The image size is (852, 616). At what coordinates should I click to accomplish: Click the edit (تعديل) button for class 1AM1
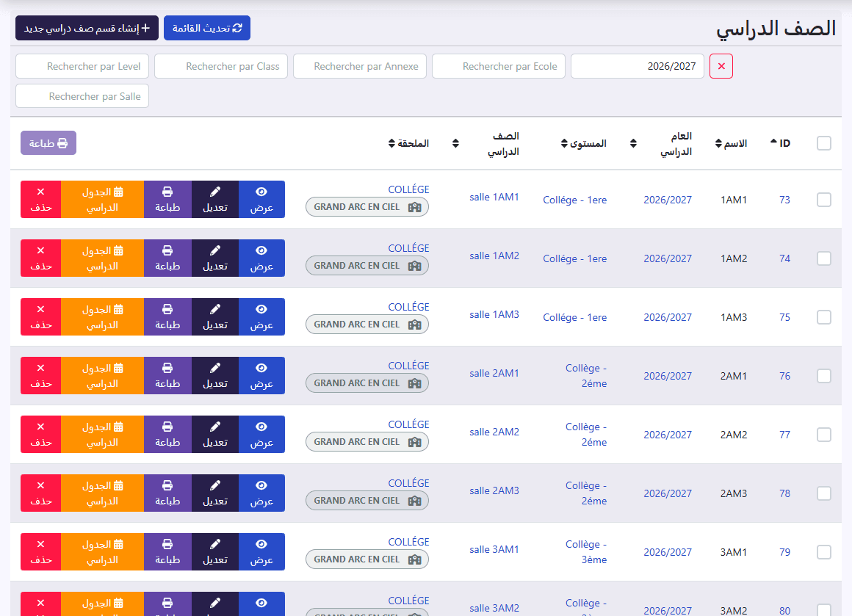(215, 200)
